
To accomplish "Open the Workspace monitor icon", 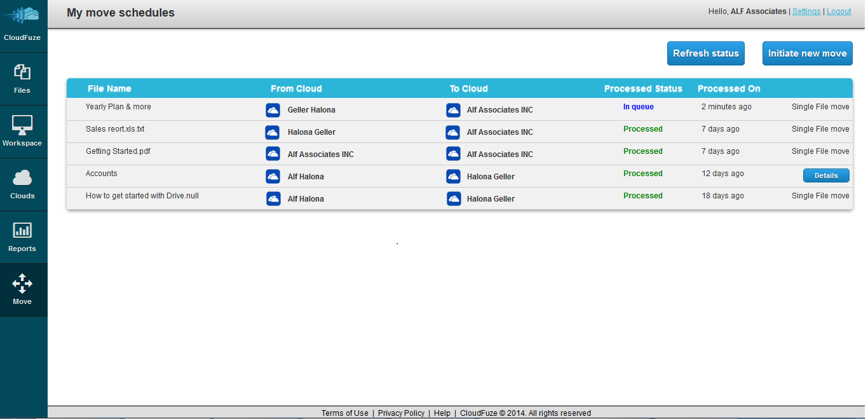I will coord(22,125).
